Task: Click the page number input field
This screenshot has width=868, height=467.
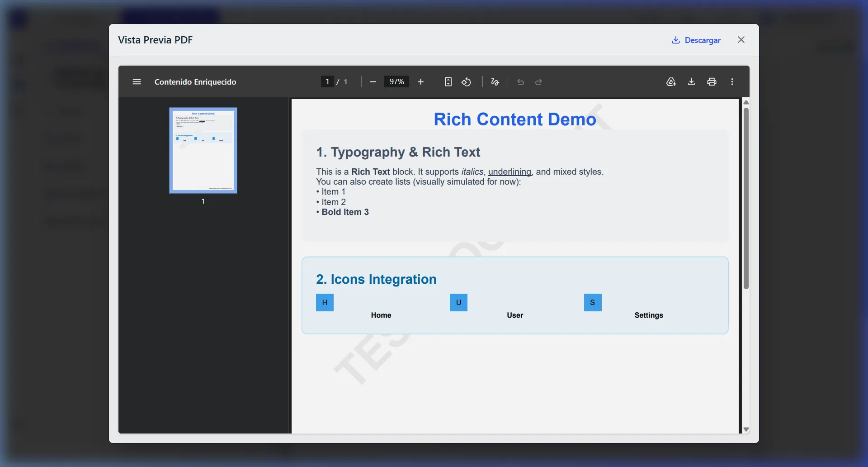Action: 327,81
